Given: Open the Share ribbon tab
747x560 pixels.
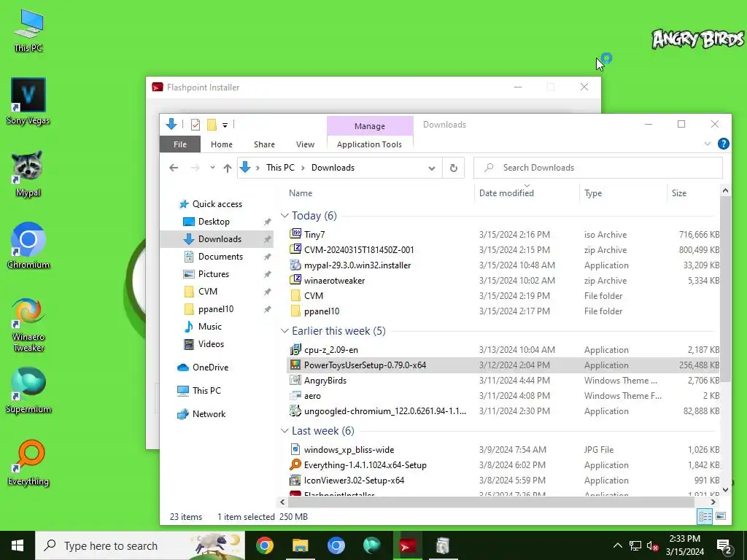Looking at the screenshot, I should [x=264, y=144].
